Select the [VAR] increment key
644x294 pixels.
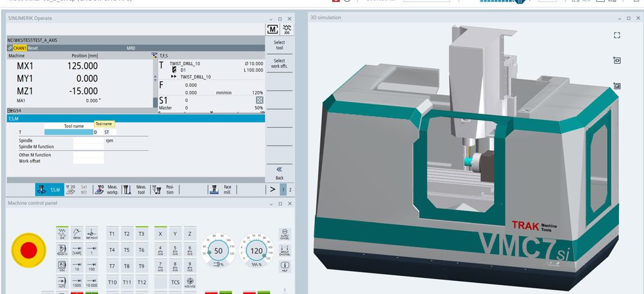tap(77, 250)
